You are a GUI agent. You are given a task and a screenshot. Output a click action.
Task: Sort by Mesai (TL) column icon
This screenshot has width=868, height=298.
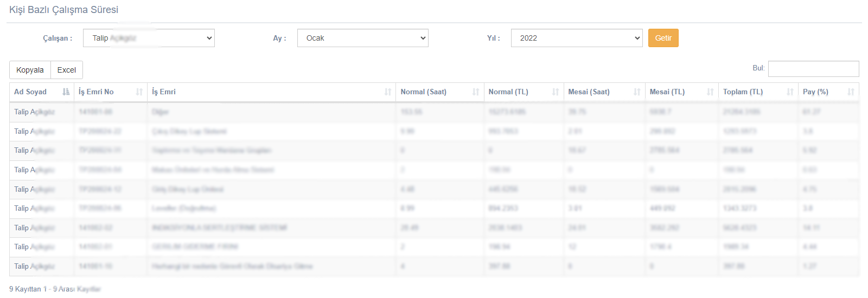point(710,92)
